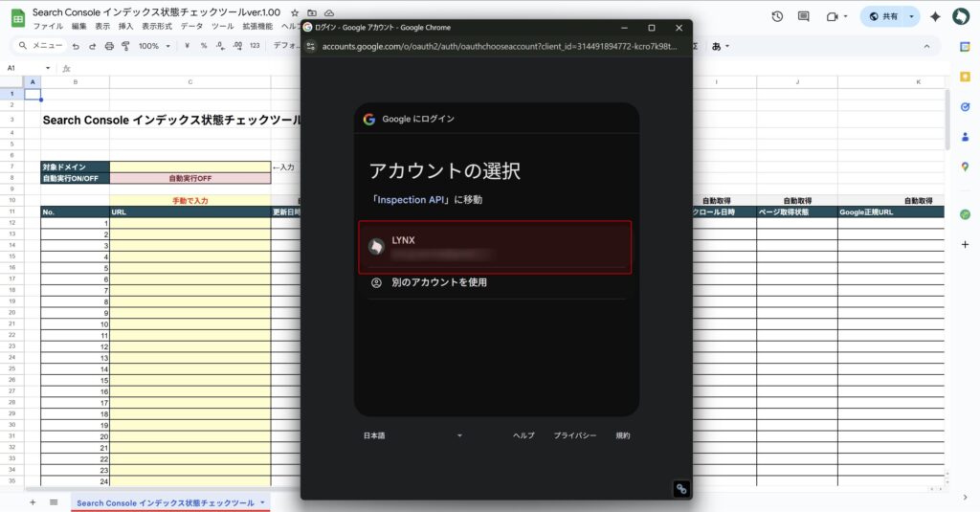Star the spreadsheet title
980x512 pixels.
[x=295, y=12]
